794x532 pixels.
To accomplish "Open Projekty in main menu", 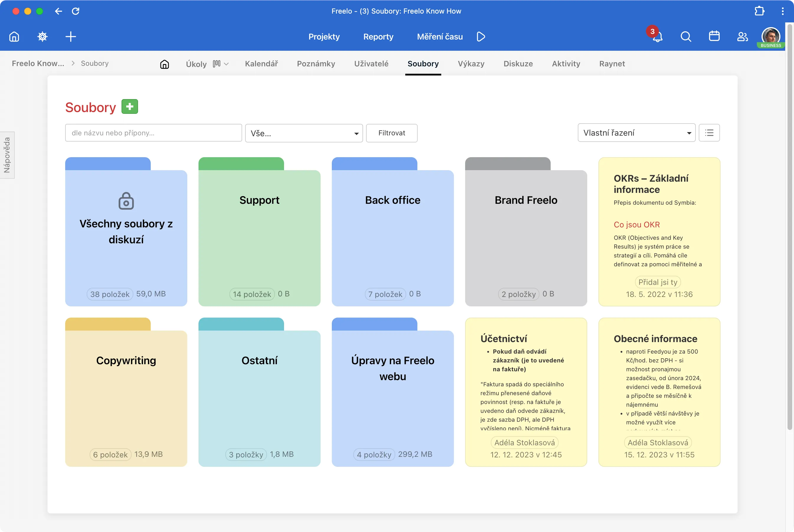I will tap(324, 37).
